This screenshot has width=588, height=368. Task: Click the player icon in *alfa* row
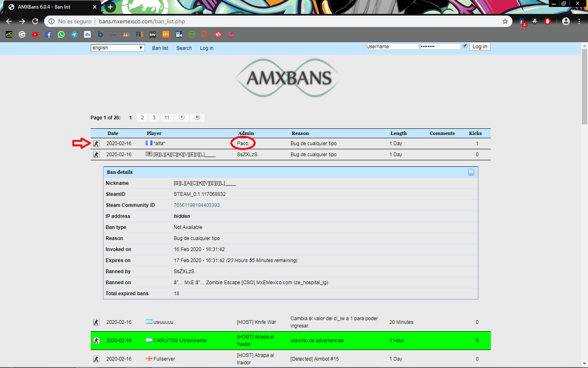pyautogui.click(x=96, y=144)
